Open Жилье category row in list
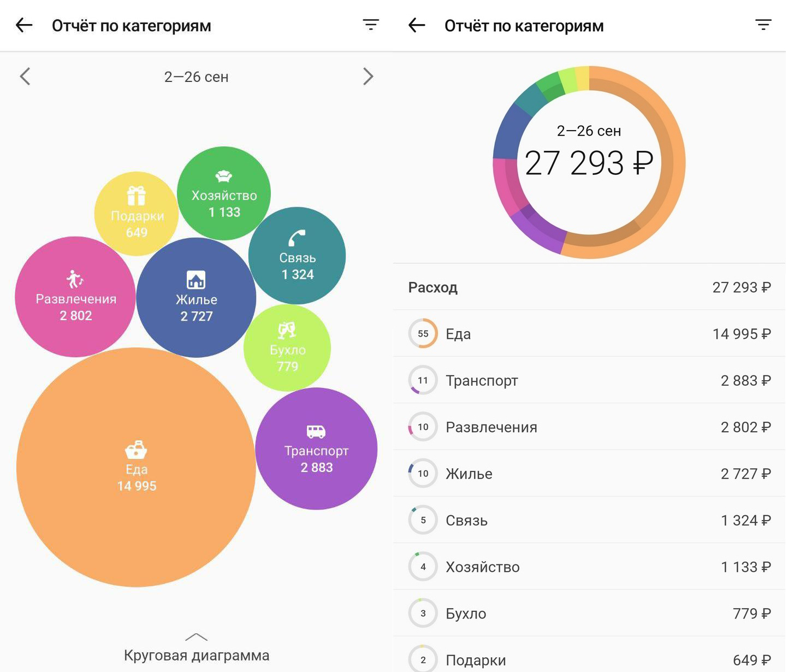The image size is (788, 672). [x=590, y=473]
